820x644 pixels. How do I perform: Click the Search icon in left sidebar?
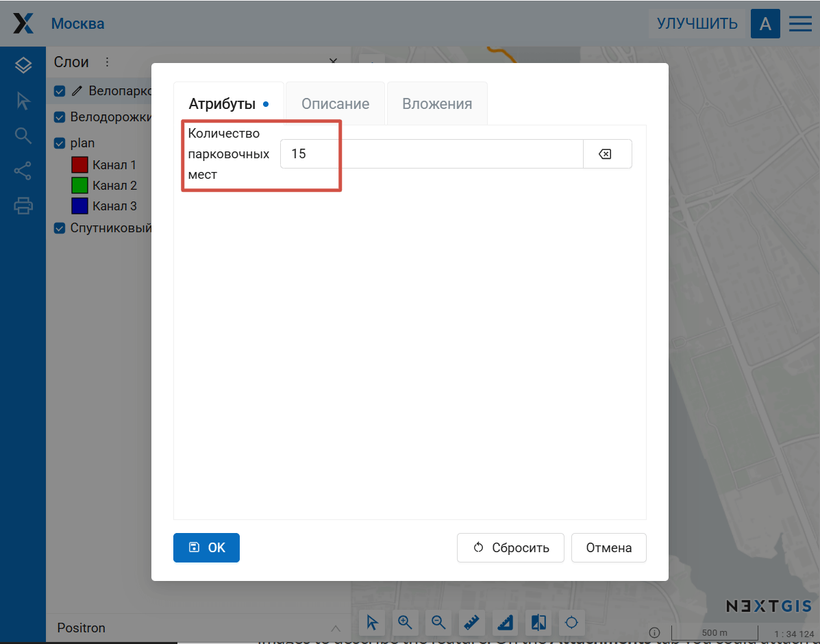(23, 136)
